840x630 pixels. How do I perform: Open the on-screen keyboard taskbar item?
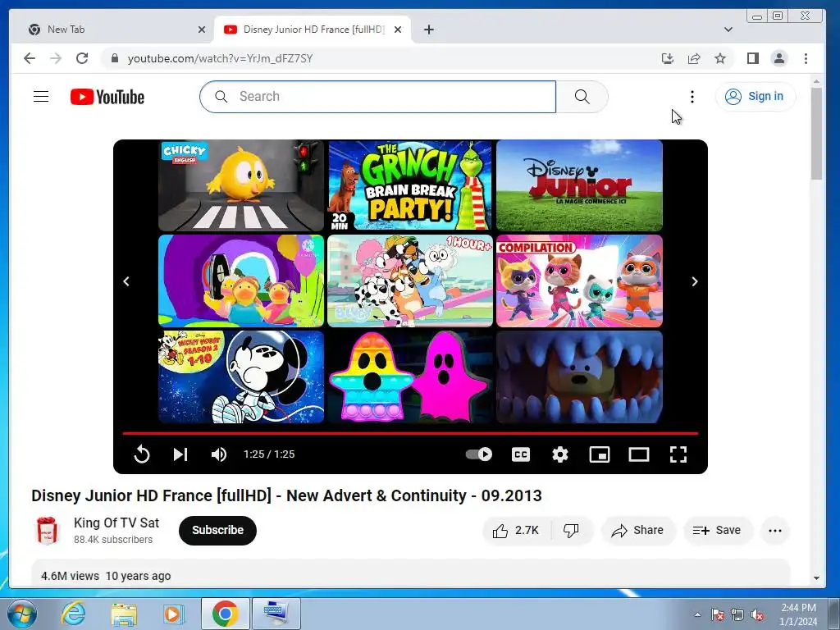275,614
